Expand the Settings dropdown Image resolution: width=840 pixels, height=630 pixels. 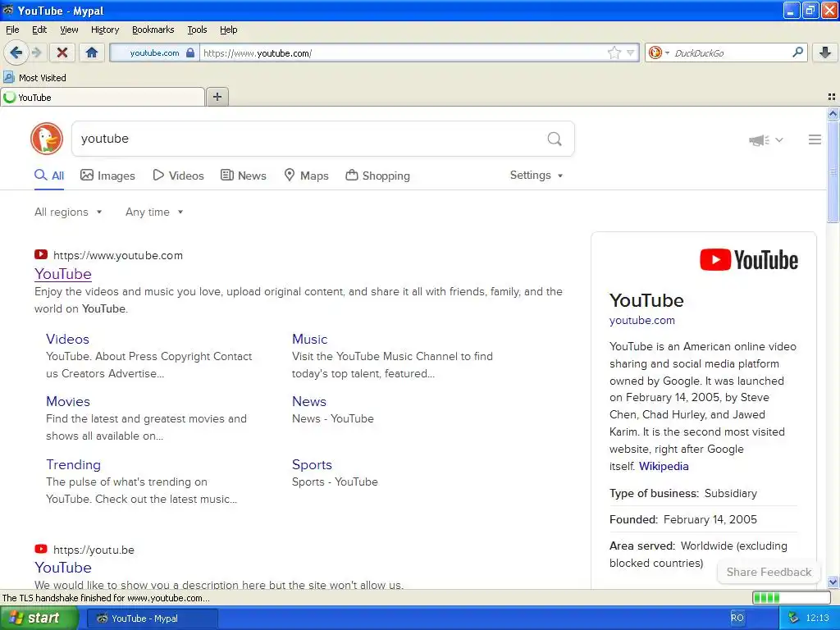click(x=536, y=176)
